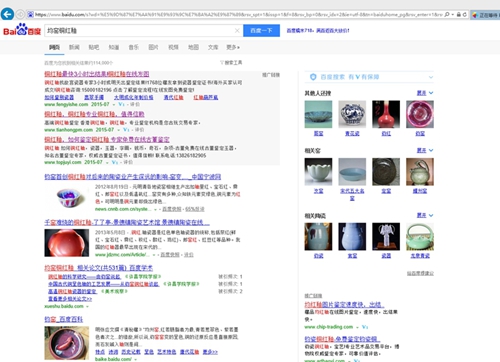The width and height of the screenshot is (500, 362).
Task: Click the funnel icon of the search tools
Action: [222, 63]
